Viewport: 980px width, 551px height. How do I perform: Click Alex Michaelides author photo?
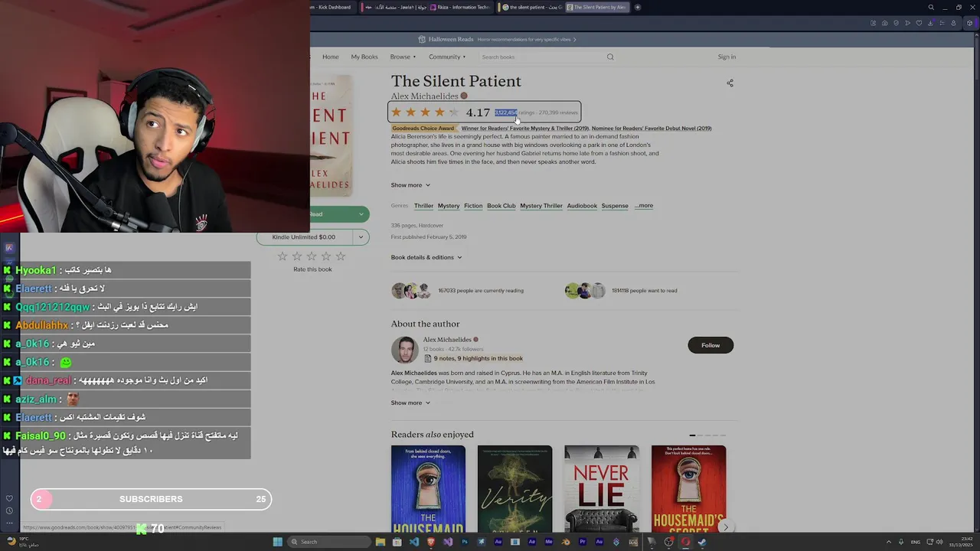click(404, 350)
